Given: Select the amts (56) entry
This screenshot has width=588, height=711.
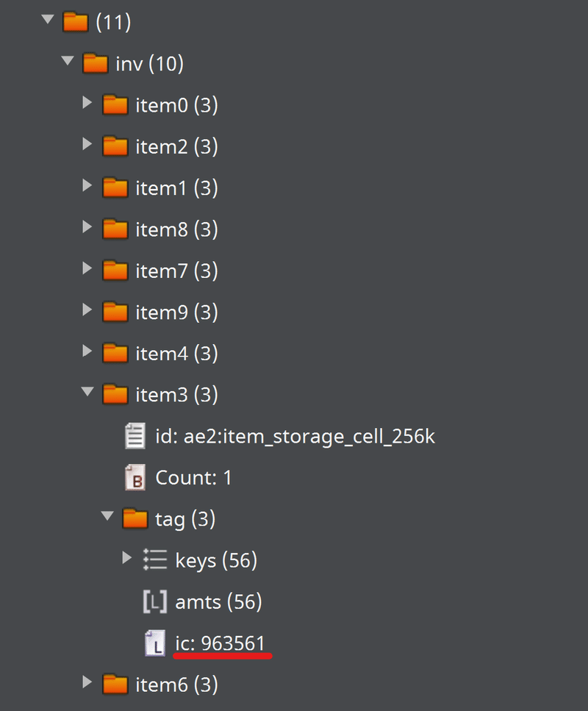Looking at the screenshot, I should click(x=218, y=601).
